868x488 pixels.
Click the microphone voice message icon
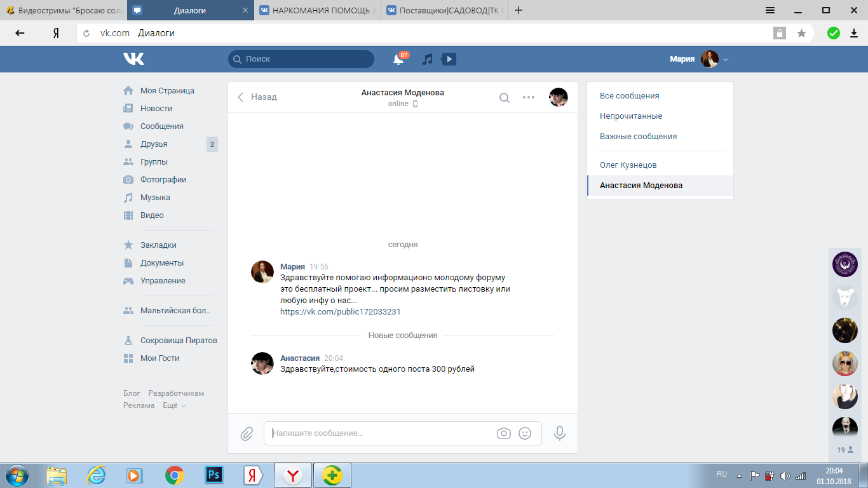[x=560, y=433]
